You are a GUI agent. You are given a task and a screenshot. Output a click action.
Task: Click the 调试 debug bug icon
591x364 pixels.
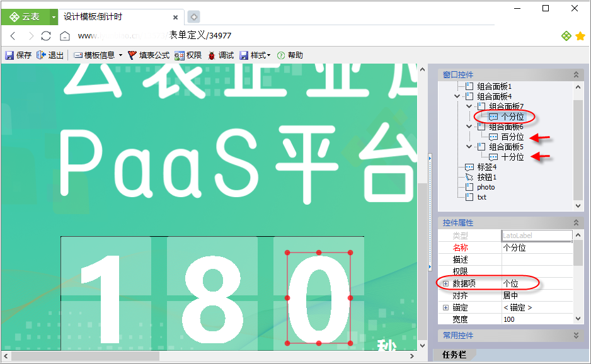(x=212, y=55)
